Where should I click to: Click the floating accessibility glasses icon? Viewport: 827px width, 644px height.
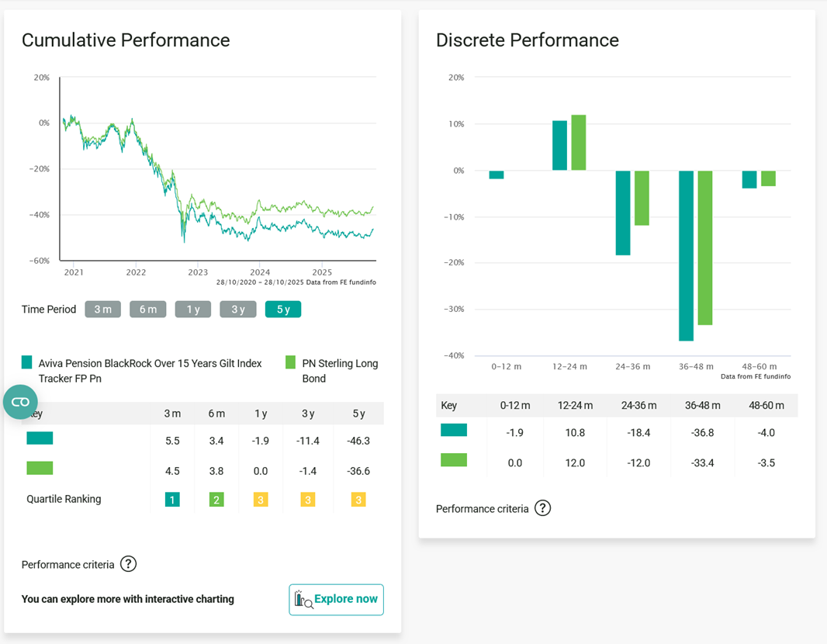pos(20,402)
